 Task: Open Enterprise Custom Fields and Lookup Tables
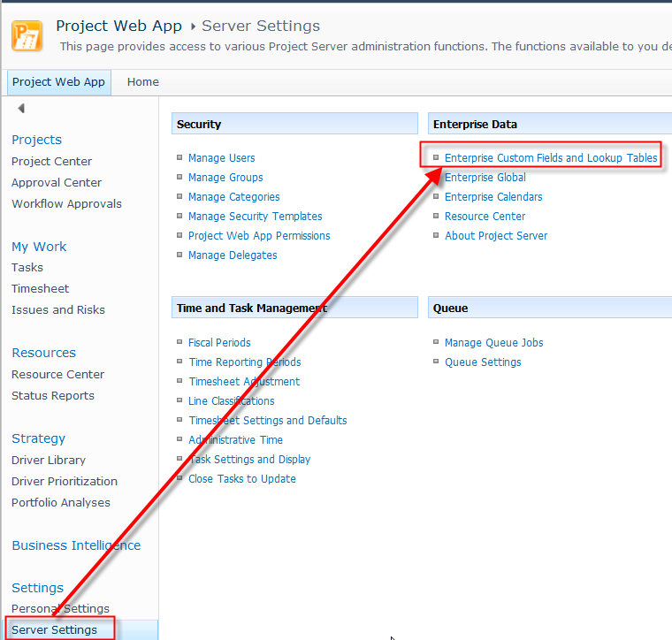[x=550, y=158]
